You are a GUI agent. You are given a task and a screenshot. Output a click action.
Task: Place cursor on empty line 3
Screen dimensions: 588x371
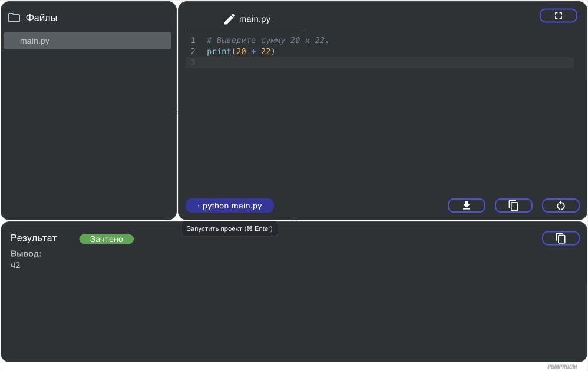[379, 62]
